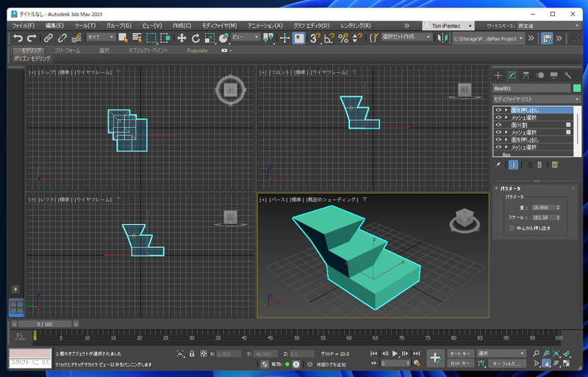Toggle Spinner Snap icon

pyautogui.click(x=357, y=38)
